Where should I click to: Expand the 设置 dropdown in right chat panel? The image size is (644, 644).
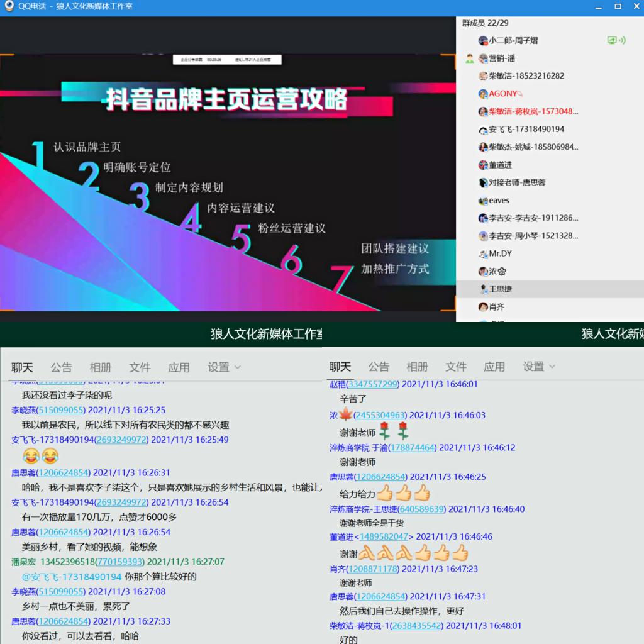pyautogui.click(x=539, y=367)
